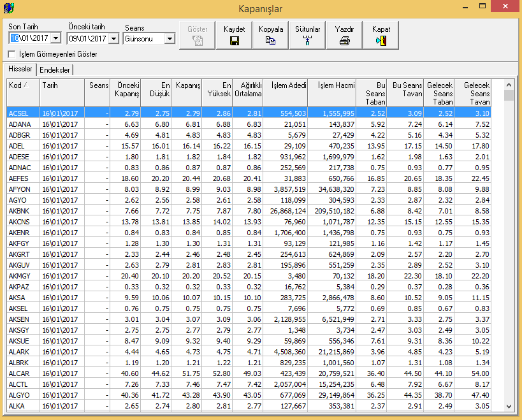Screen dimensions: 522x420
Task: Click into the Son Tarih date field
Action: (30, 38)
